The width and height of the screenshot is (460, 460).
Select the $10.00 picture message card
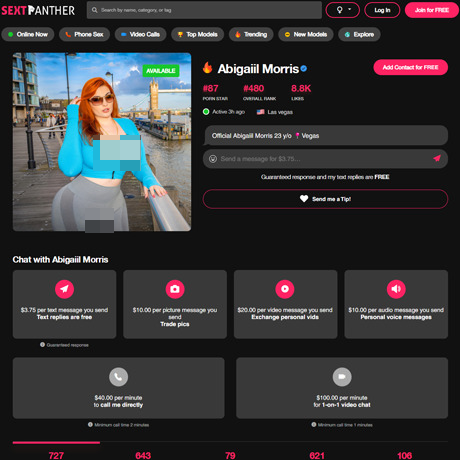click(175, 304)
